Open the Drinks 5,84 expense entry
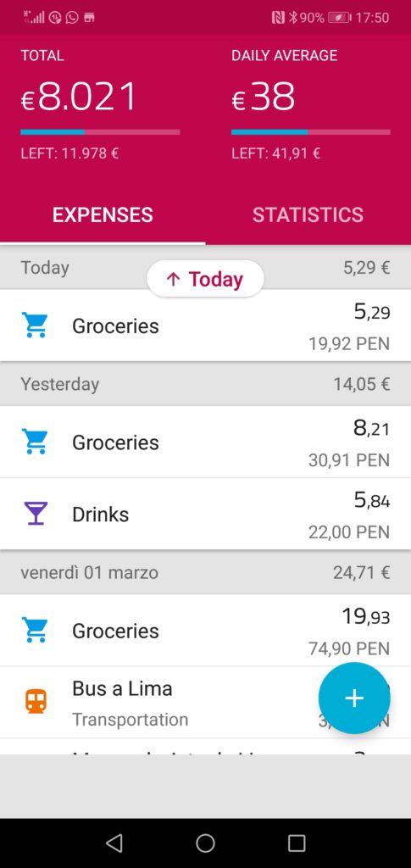Image resolution: width=411 pixels, height=868 pixels. coord(205,514)
